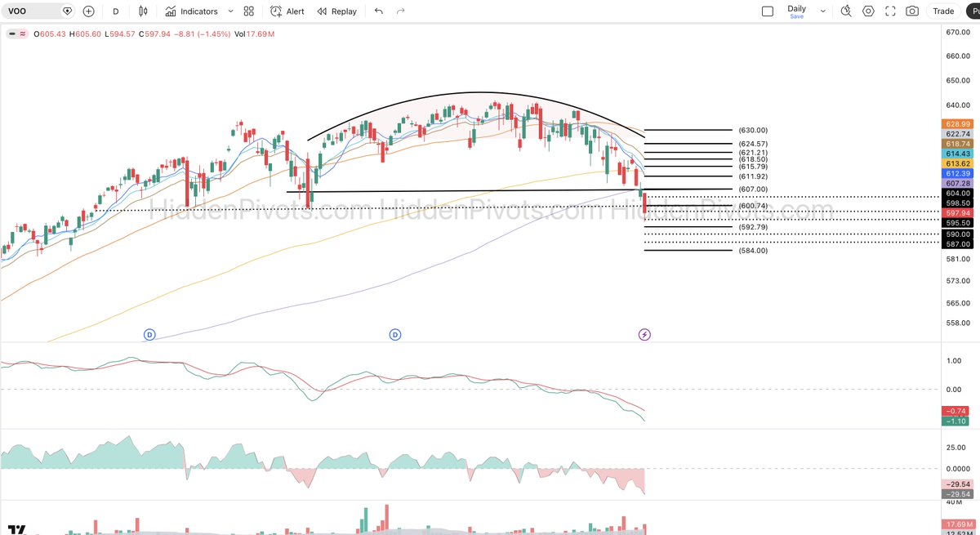Click the 640.00 price scale label
980x535 pixels.
click(x=958, y=105)
